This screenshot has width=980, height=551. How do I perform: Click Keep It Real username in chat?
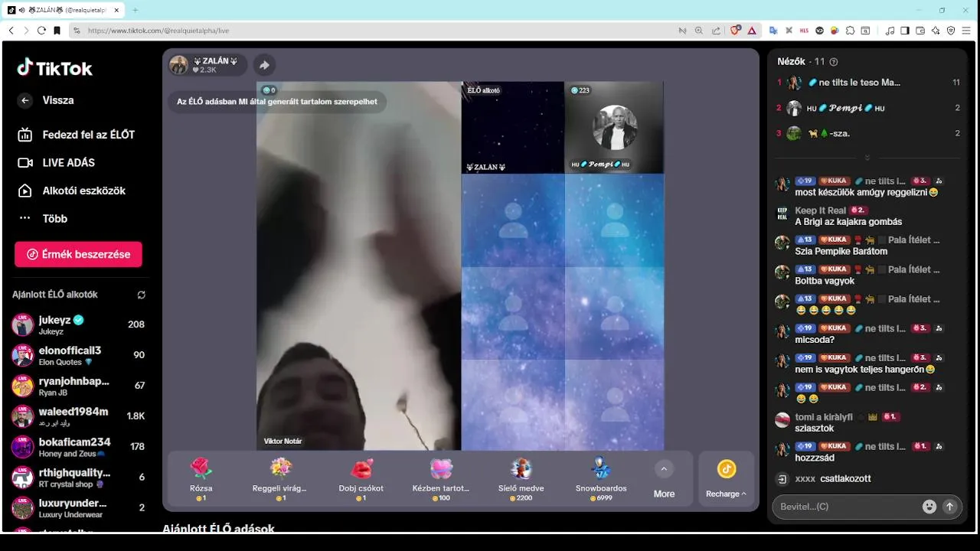tap(821, 210)
